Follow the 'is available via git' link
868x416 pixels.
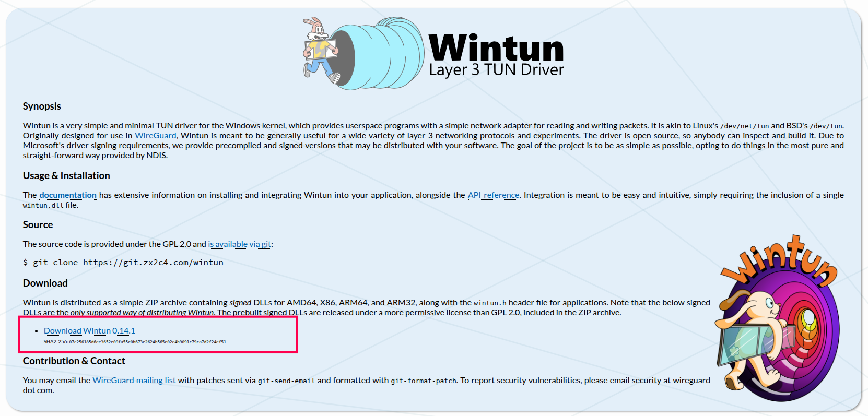click(x=240, y=244)
